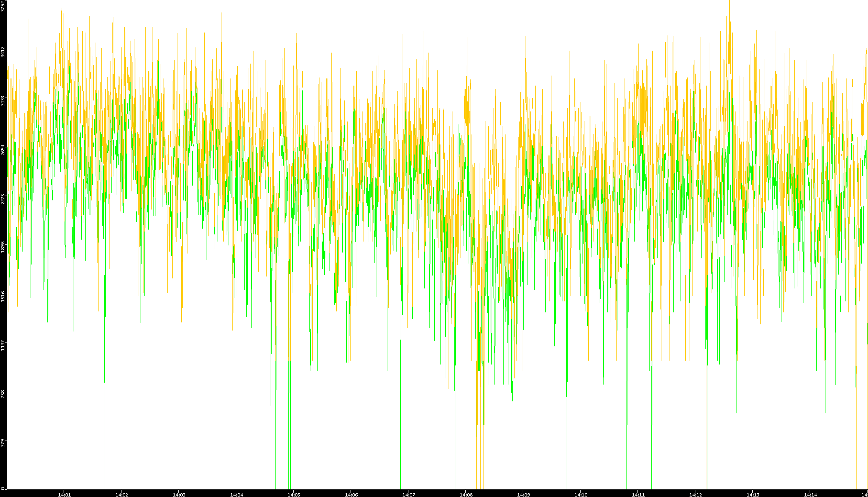The height and width of the screenshot is (497, 868).
Task: Select the 14:05 time axis label
Action: (294, 495)
